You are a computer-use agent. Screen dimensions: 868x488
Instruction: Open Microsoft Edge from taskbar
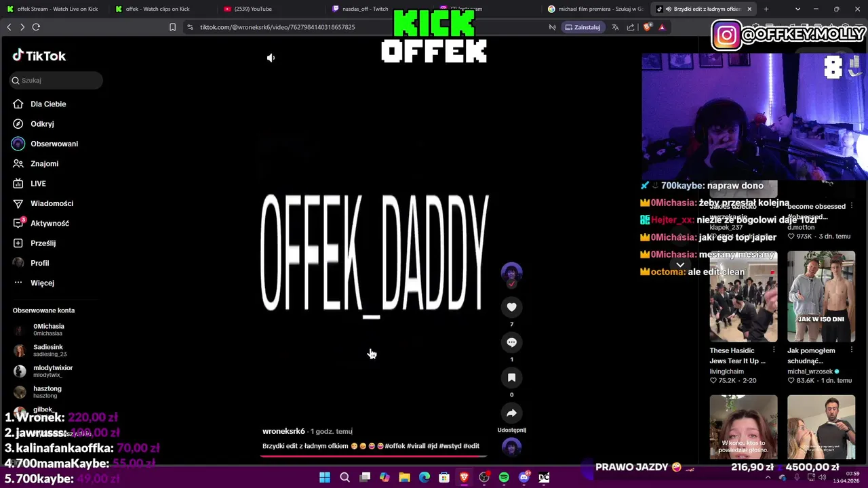coord(425,477)
